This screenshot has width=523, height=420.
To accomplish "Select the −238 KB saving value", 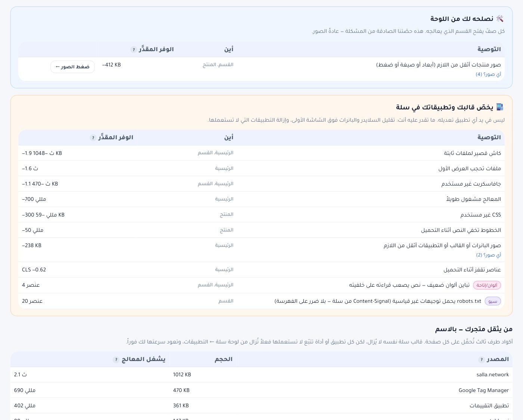I will tap(32, 245).
